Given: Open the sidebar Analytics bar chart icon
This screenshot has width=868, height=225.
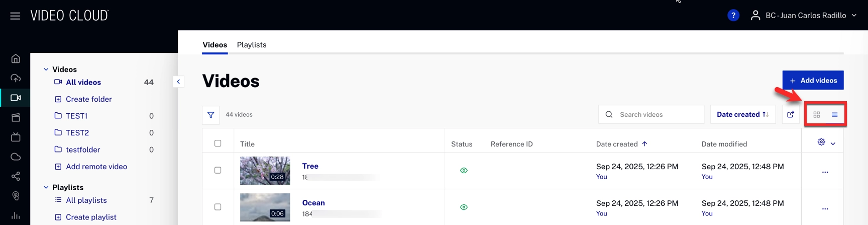Looking at the screenshot, I should 16,215.
